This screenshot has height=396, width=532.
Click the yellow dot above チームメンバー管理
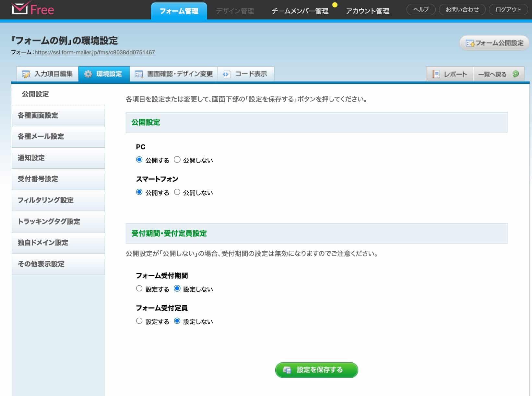pyautogui.click(x=334, y=5)
